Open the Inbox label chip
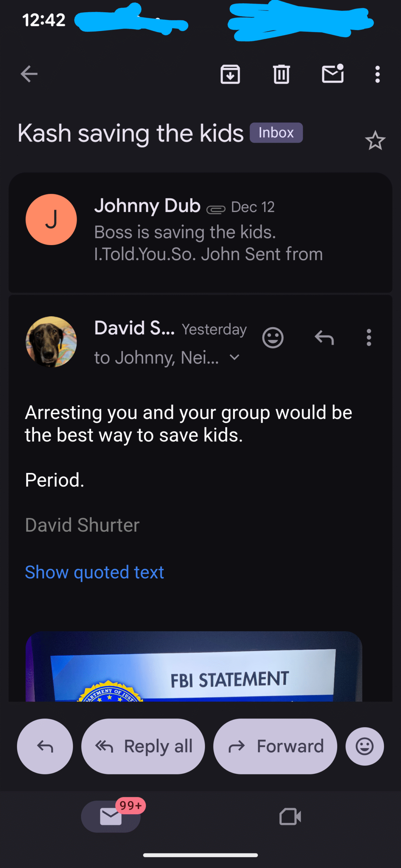Screen dimensions: 401x868 point(276,133)
